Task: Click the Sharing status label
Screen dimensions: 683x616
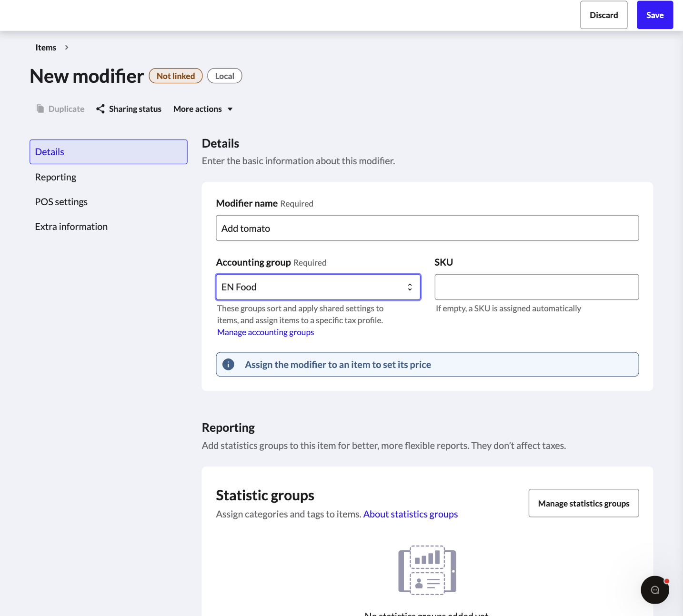Action: [x=135, y=109]
